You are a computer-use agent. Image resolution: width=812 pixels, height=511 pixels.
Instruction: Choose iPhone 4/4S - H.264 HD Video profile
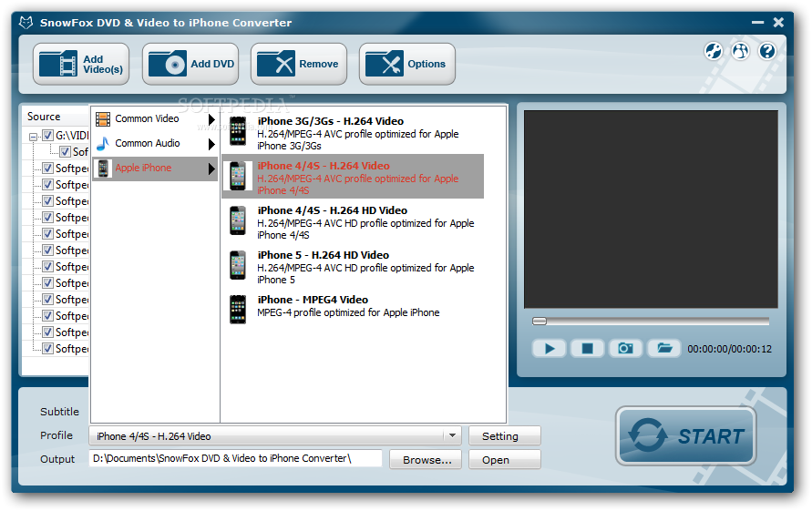[x=354, y=221]
